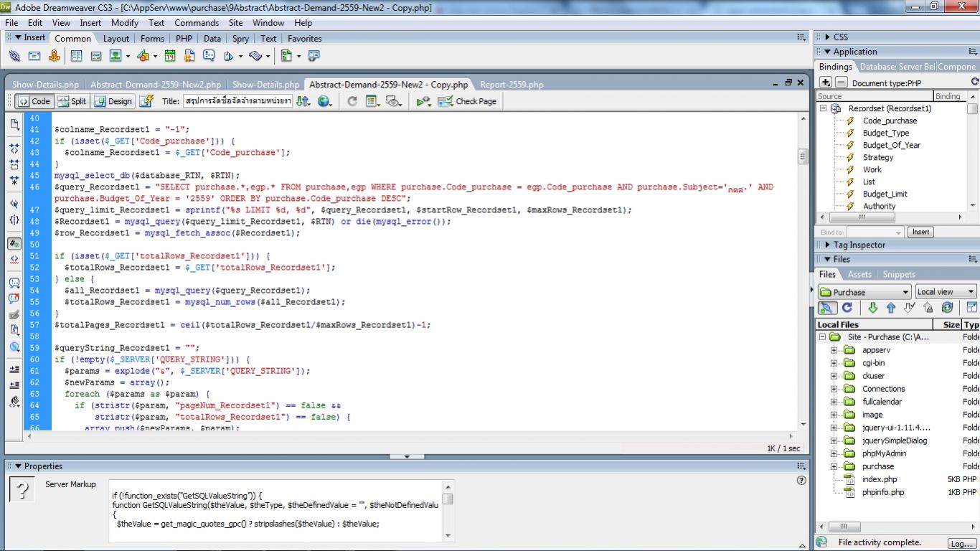Image resolution: width=980 pixels, height=551 pixels.
Task: Switch to the Assets tab
Action: click(x=859, y=274)
